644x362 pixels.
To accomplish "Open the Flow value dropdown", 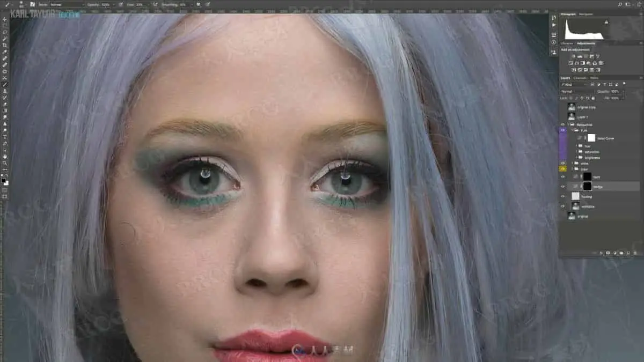I will point(149,4).
